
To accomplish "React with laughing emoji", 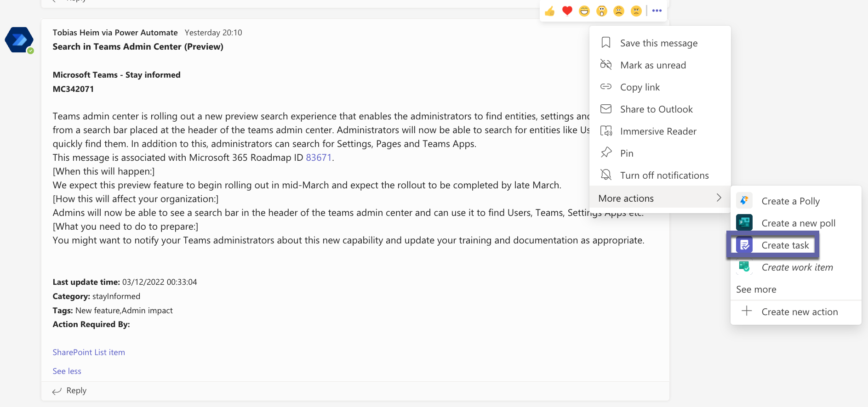I will click(x=584, y=11).
